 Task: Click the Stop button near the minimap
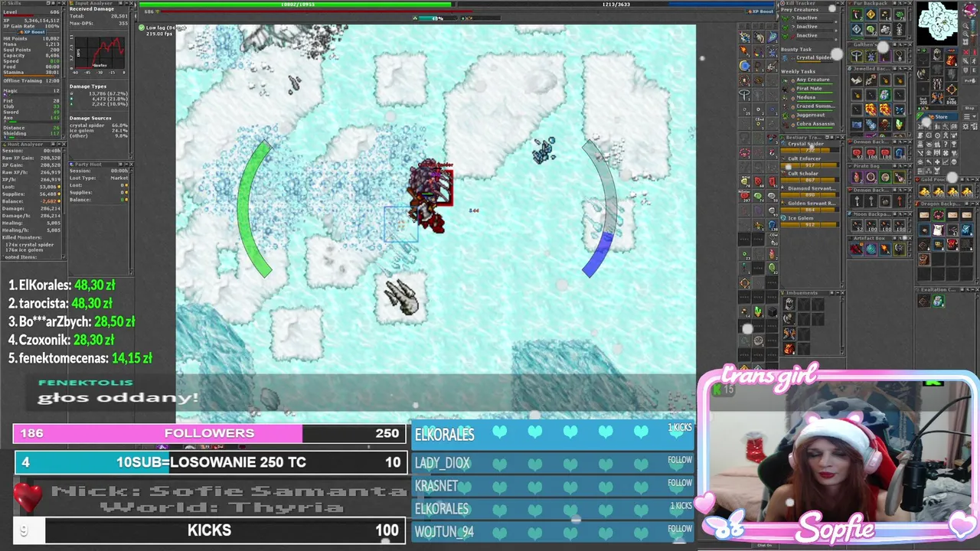969,108
